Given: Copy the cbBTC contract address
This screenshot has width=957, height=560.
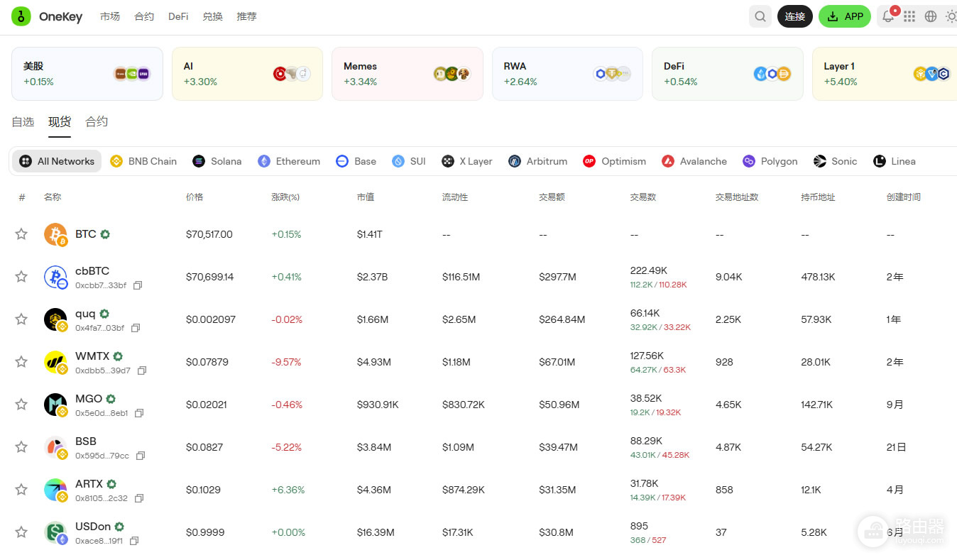Looking at the screenshot, I should point(138,285).
